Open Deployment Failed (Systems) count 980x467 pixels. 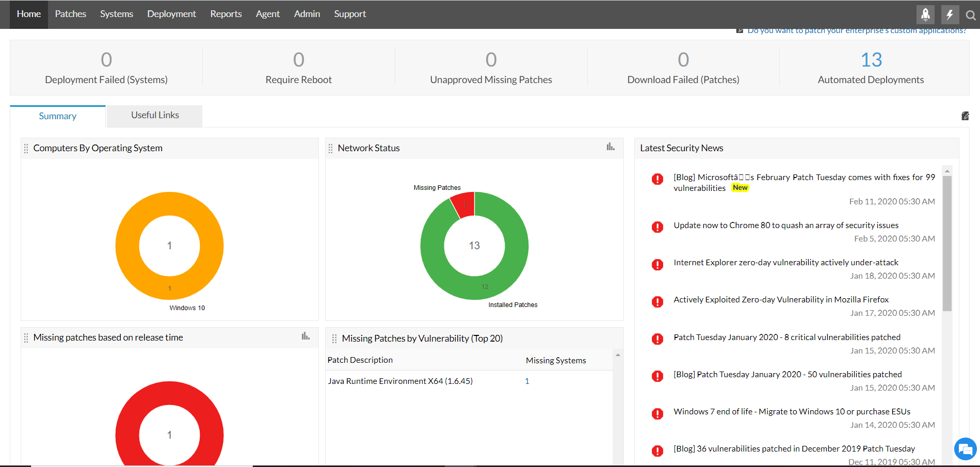[x=106, y=60]
